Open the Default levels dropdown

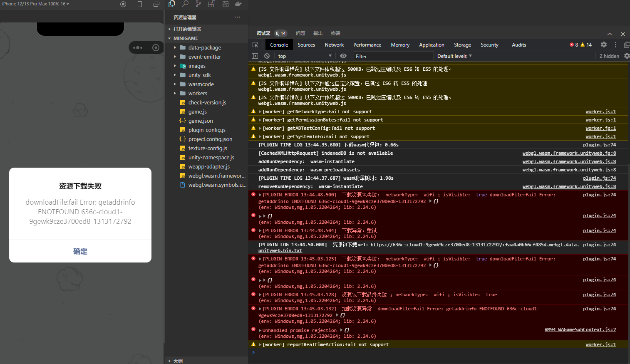(x=454, y=56)
